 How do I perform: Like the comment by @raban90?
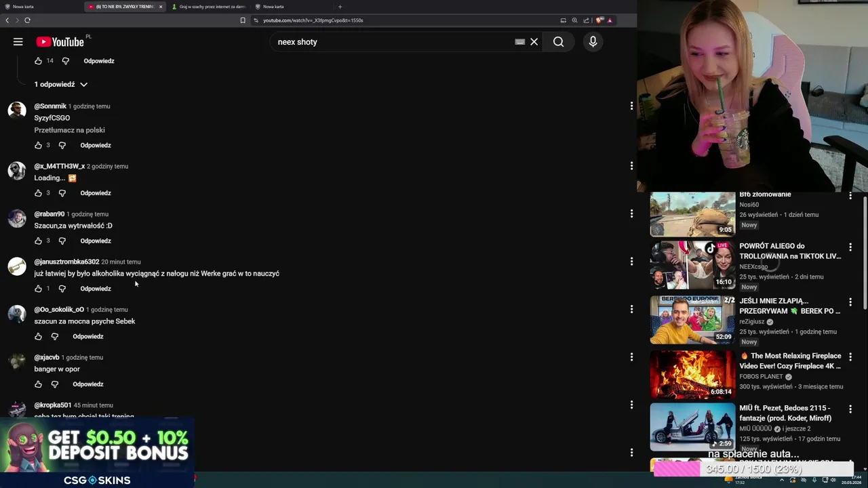coord(38,241)
